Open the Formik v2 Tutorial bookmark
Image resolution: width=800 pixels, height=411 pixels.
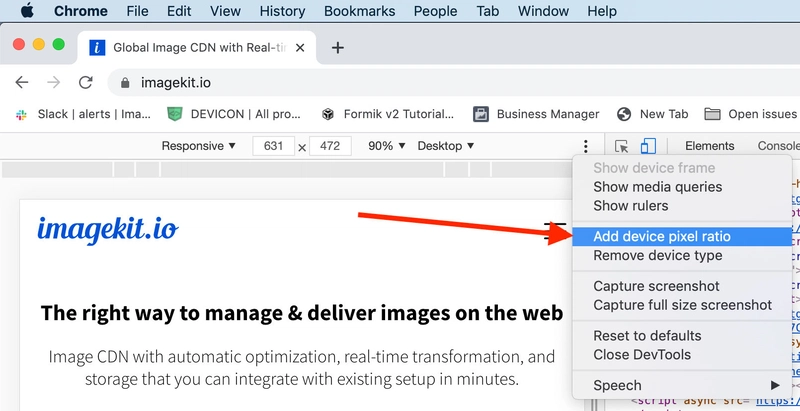387,114
